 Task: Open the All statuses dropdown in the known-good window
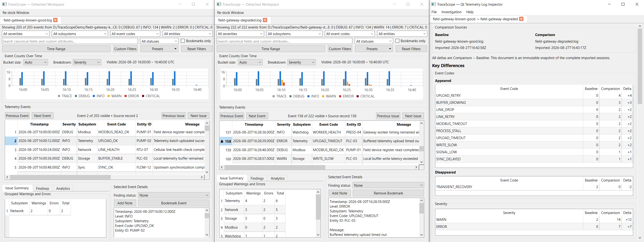[x=159, y=41]
